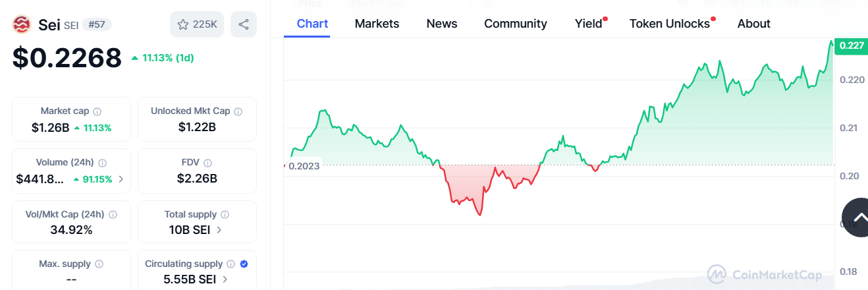This screenshot has height=290, width=868.
Task: Expand the 5.55B SEI circulating supply chevron
Action: coord(225,279)
